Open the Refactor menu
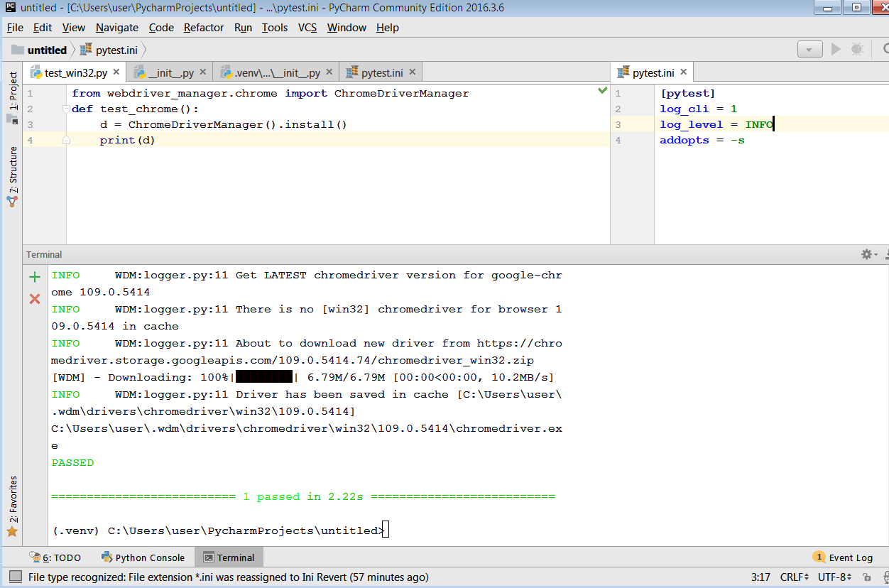 [x=204, y=28]
